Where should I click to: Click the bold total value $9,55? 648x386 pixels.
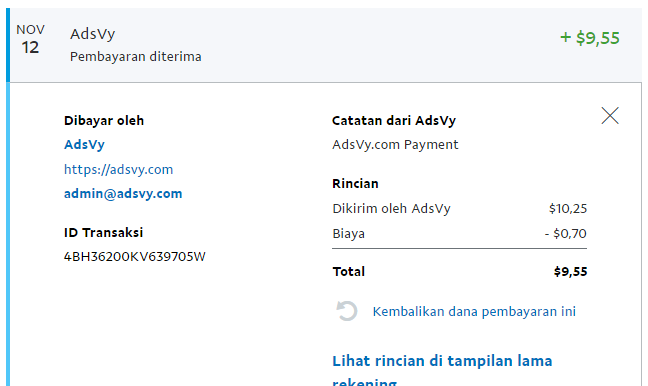pyautogui.click(x=570, y=272)
